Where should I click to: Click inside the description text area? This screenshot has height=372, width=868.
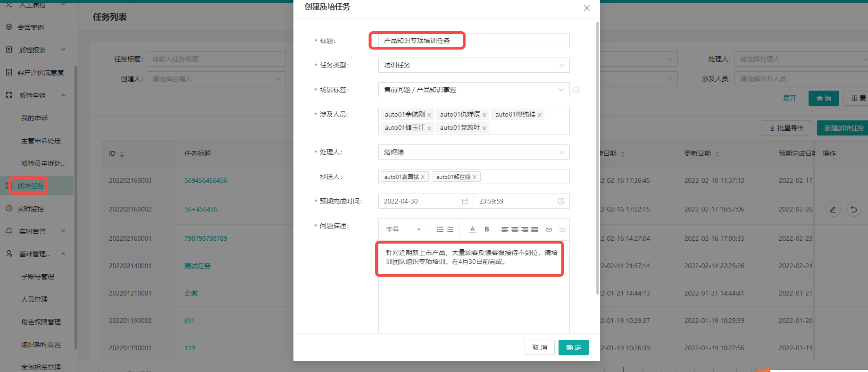(474, 287)
